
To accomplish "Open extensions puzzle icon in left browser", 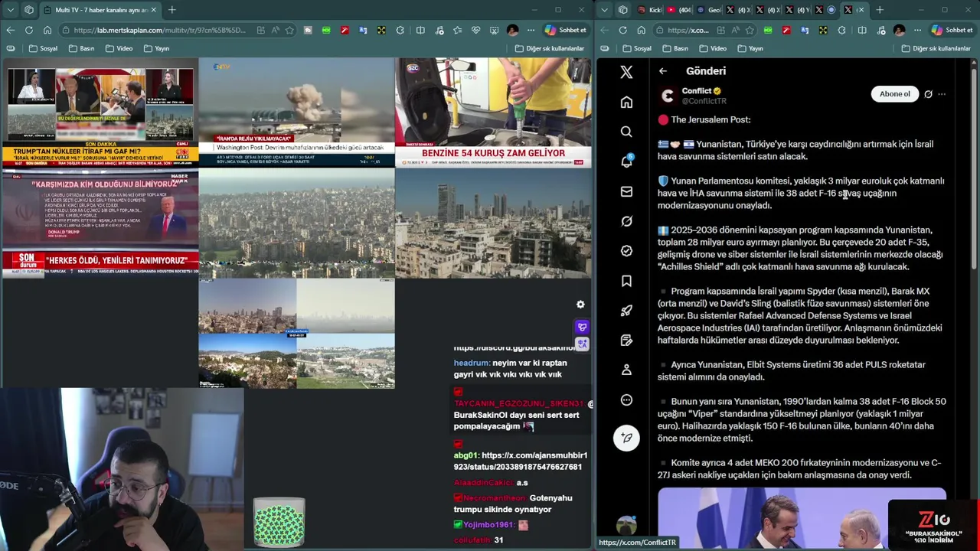I will tap(400, 30).
